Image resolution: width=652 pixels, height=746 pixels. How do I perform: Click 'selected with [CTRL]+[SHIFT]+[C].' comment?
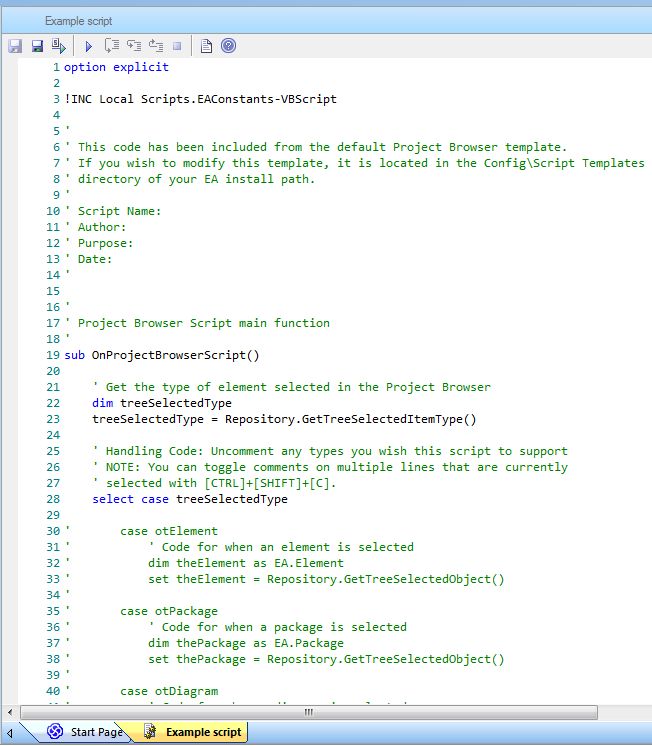(x=221, y=483)
